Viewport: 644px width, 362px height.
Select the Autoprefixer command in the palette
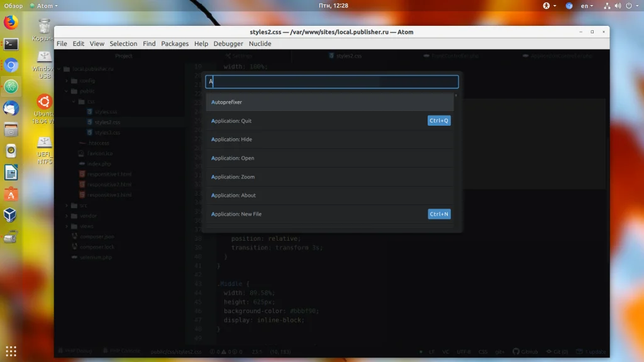pos(330,102)
